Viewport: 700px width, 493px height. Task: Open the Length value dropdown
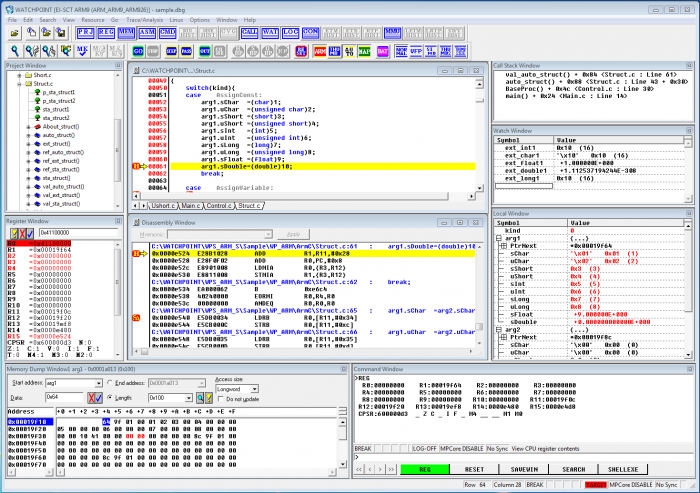pos(189,397)
